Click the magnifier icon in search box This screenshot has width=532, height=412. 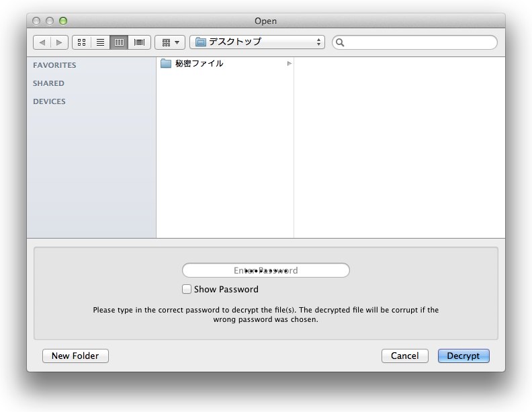[340, 42]
